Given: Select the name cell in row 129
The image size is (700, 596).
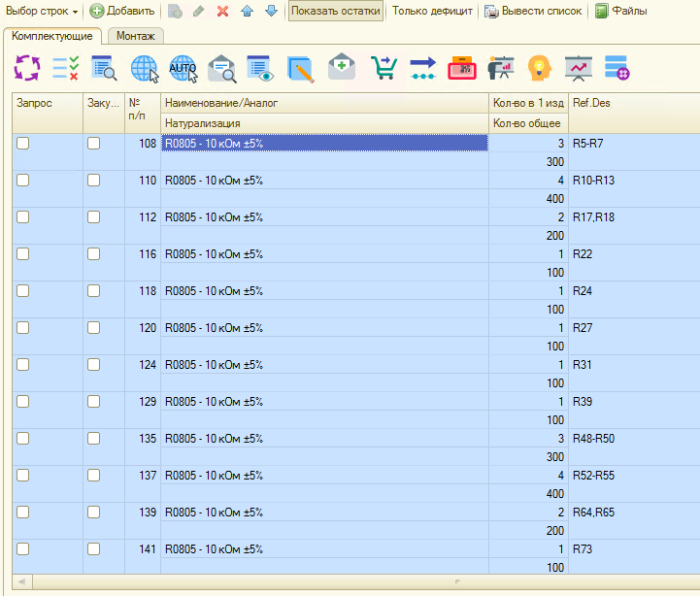Looking at the screenshot, I should tap(323, 401).
